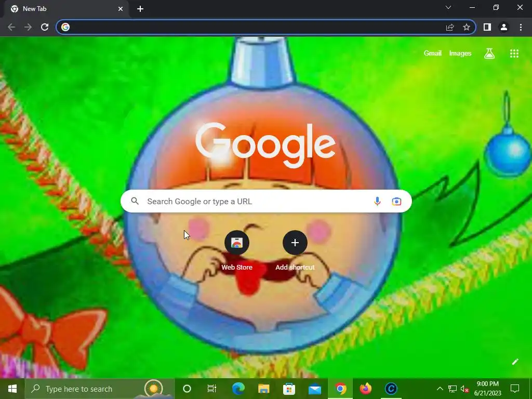
Task: Click the Search Google or type a URL box
Action: point(266,201)
